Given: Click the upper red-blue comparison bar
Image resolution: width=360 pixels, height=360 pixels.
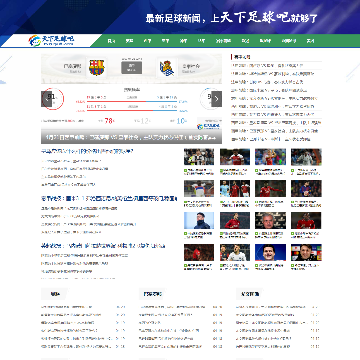Looking at the screenshot, I should point(131,101).
